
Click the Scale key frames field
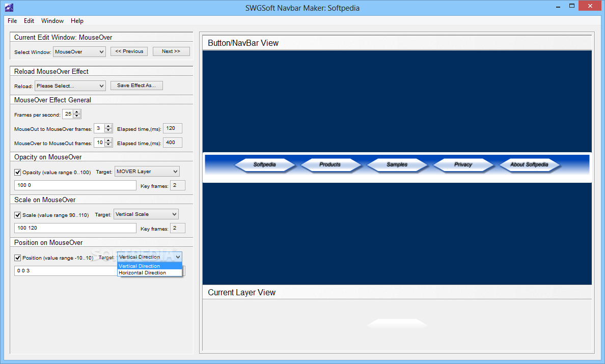(178, 228)
